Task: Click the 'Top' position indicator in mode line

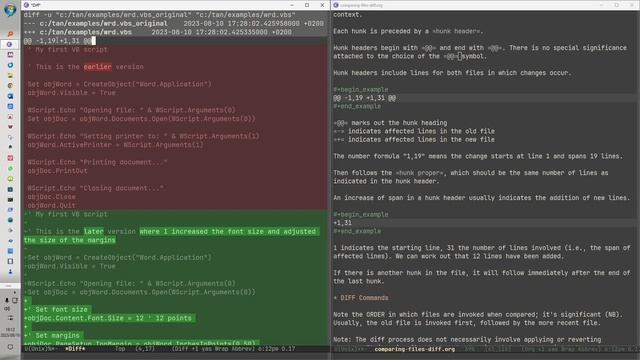Action: pyautogui.click(x=120, y=349)
